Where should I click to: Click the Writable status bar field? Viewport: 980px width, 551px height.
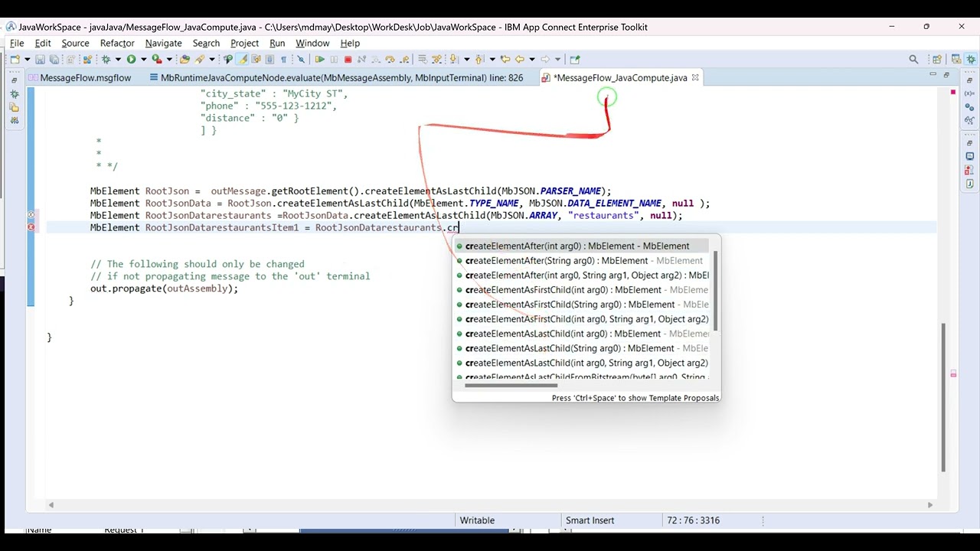[477, 520]
